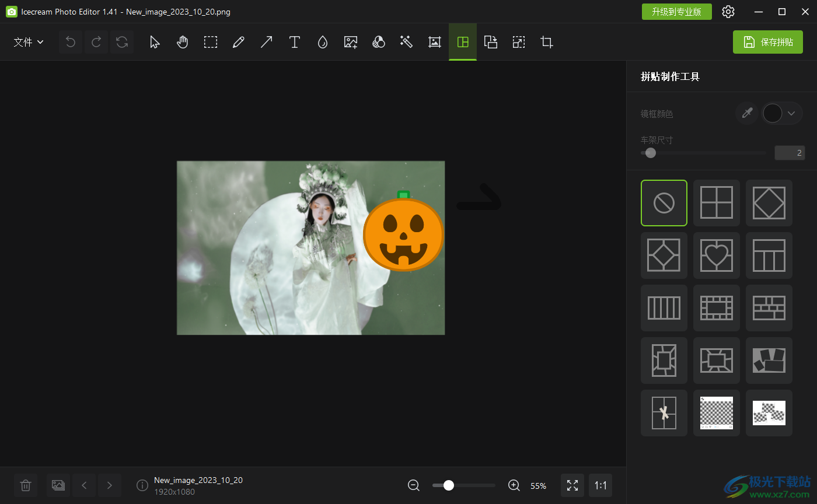Click the New_image_2023_10_20 file name
This screenshot has height=504, width=817.
[x=198, y=480]
